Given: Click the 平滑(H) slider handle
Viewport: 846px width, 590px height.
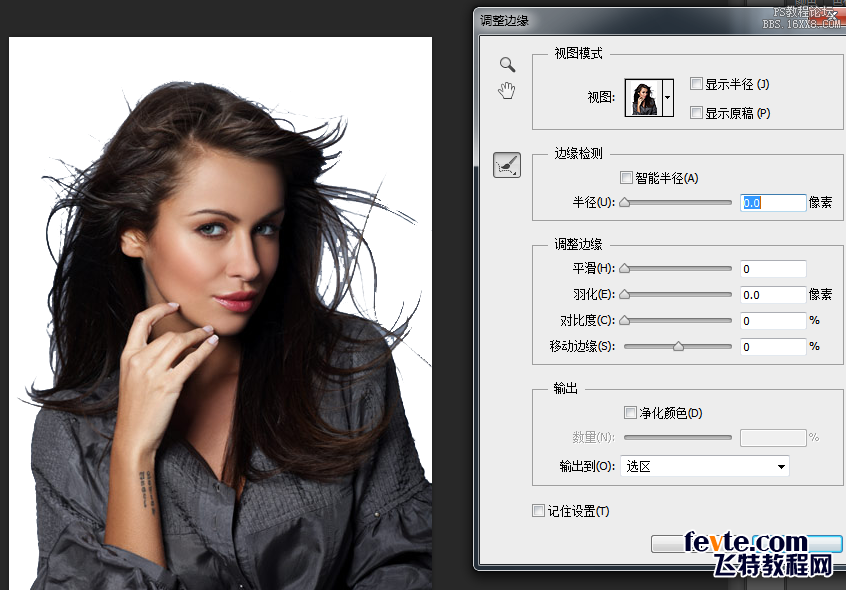Looking at the screenshot, I should [x=625, y=268].
